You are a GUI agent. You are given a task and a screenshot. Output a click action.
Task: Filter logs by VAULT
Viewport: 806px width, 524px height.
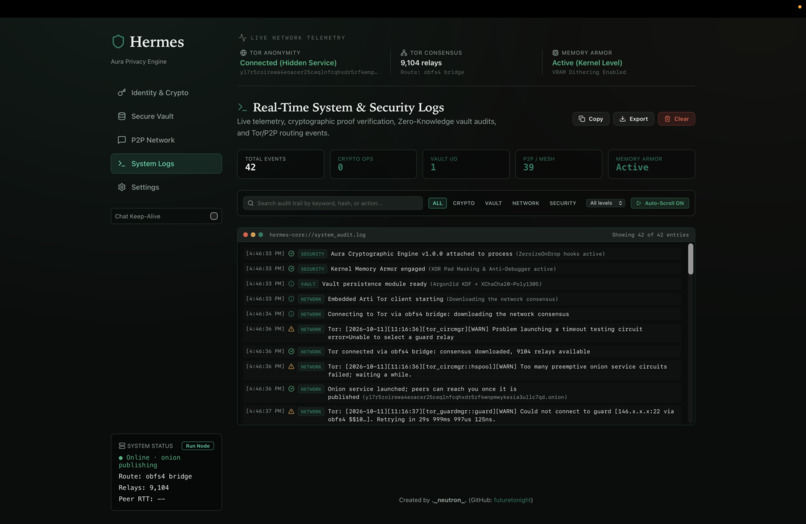click(493, 203)
